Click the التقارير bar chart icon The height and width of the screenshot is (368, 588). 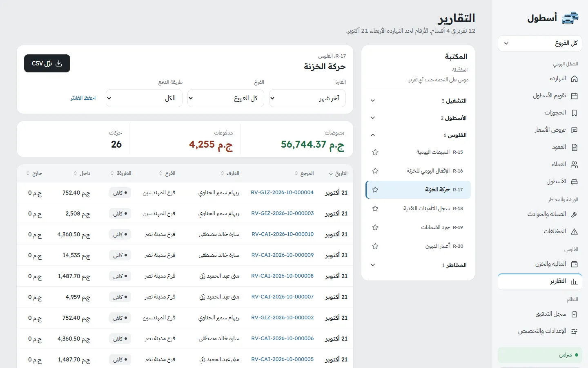point(574,281)
